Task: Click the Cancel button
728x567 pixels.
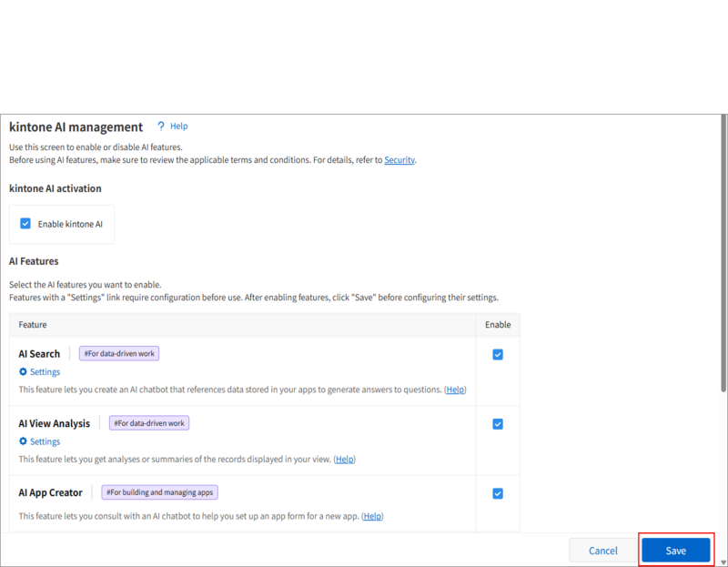Action: coord(602,551)
